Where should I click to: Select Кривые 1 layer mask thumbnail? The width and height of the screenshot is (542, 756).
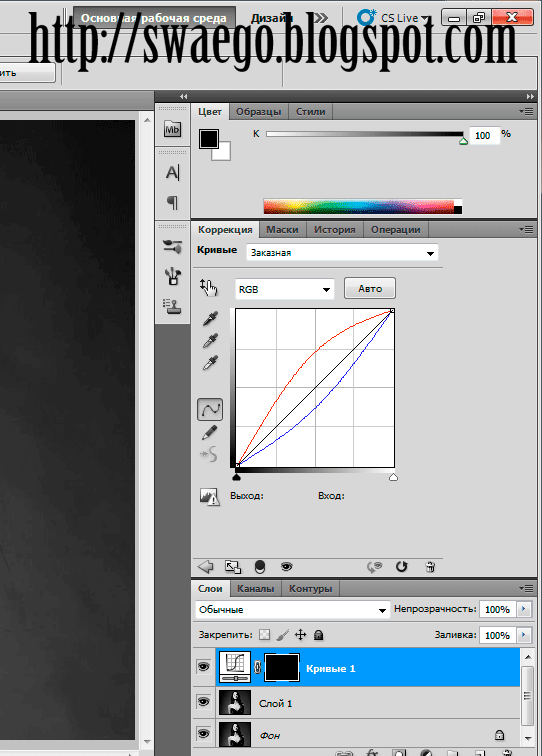pyautogui.click(x=282, y=667)
